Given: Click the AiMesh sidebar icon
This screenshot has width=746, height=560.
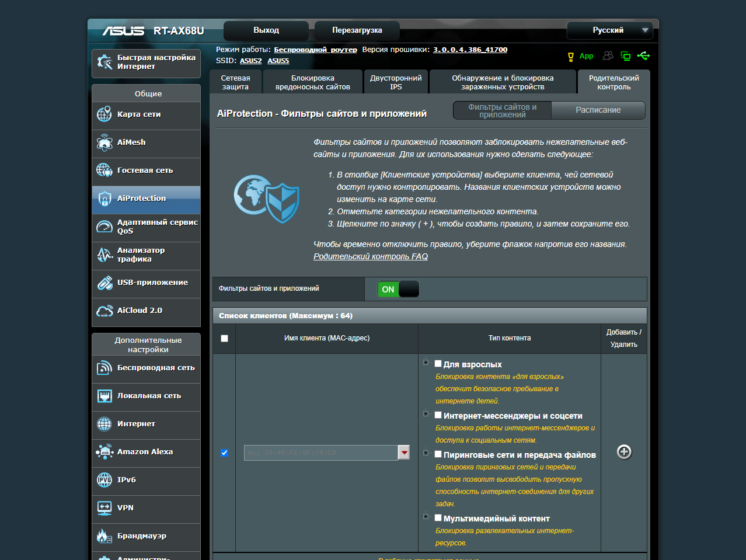Looking at the screenshot, I should point(104,142).
